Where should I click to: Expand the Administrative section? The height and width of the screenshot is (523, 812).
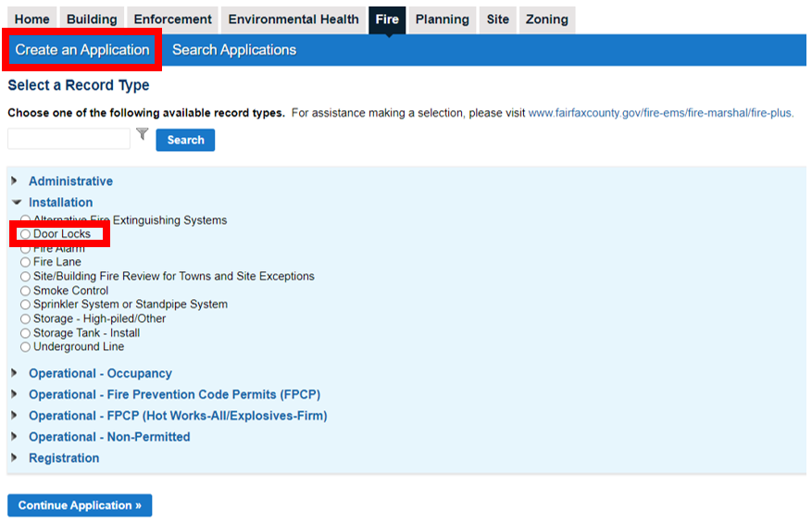[70, 181]
